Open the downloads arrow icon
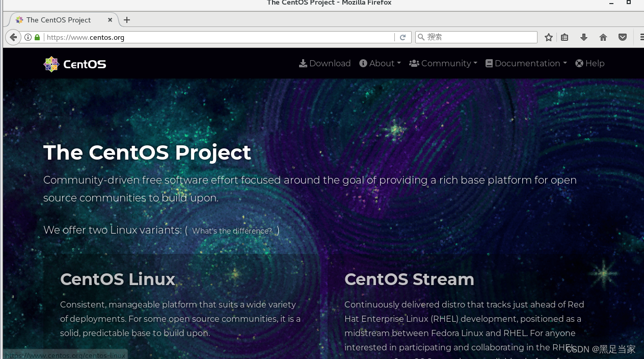Screen dimensions: 644x359 pyautogui.click(x=584, y=37)
